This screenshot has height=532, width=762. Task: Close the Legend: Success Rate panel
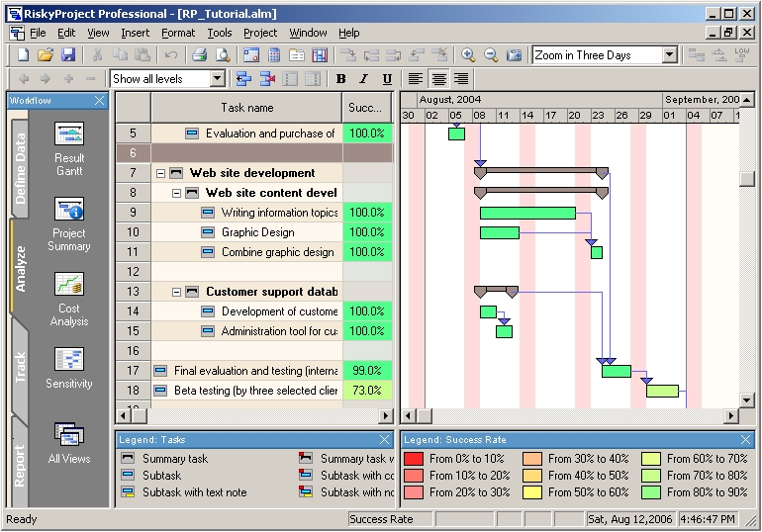pyautogui.click(x=746, y=439)
